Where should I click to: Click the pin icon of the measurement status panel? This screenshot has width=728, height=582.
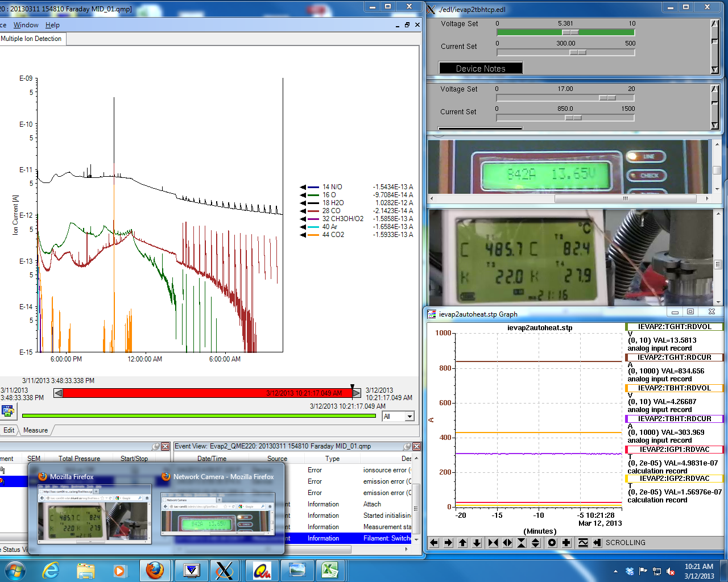pyautogui.click(x=156, y=447)
